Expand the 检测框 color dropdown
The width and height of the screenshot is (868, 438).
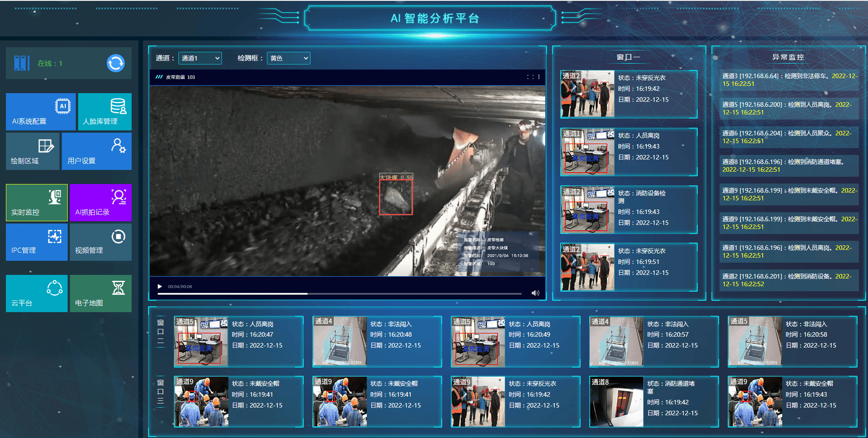click(288, 58)
